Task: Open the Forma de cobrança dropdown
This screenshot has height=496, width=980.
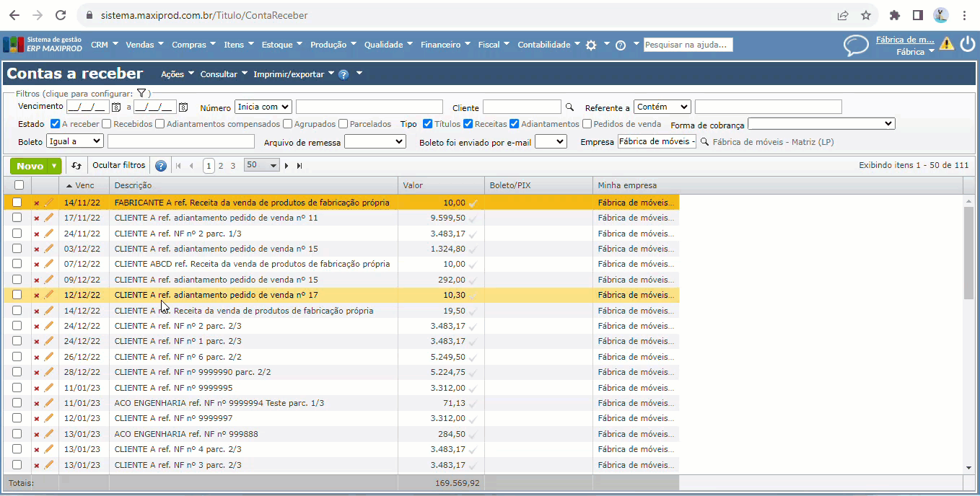Action: (x=821, y=124)
